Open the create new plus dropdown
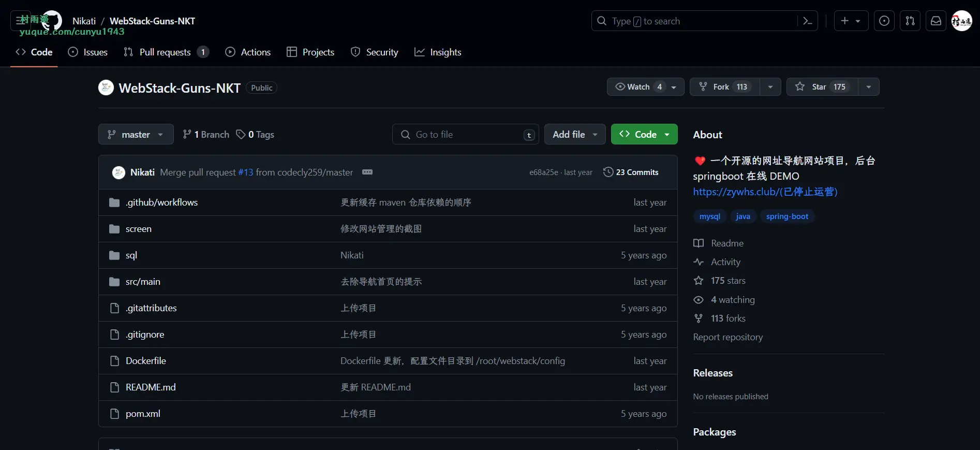This screenshot has height=450, width=980. point(851,21)
